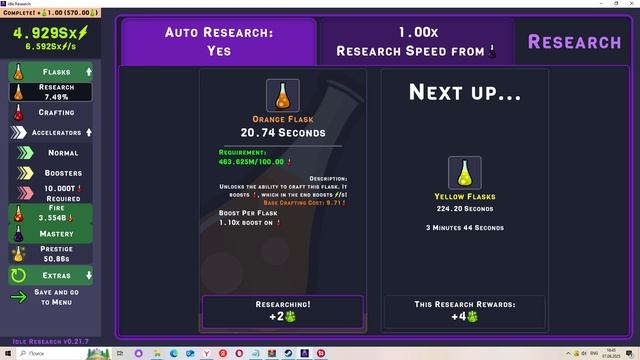The width and height of the screenshot is (640, 360).
Task: Click the 'Yellow Flasks' label
Action: (x=464, y=197)
